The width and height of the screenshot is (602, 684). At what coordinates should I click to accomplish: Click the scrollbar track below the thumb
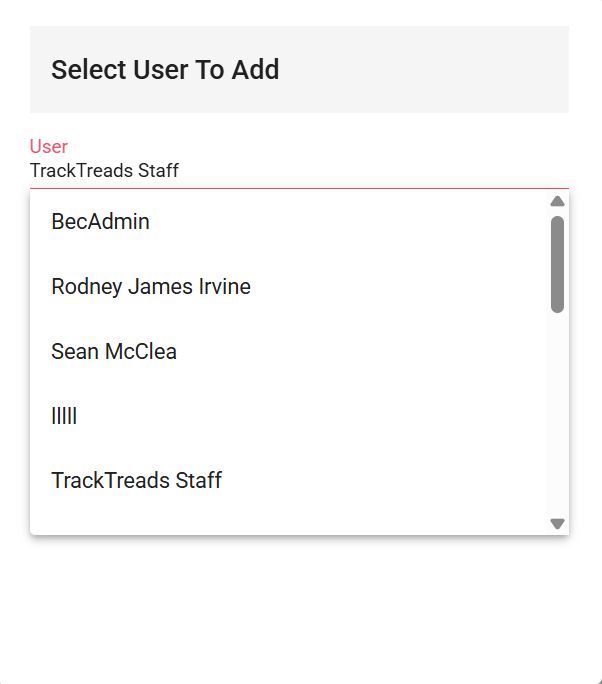[x=558, y=420]
